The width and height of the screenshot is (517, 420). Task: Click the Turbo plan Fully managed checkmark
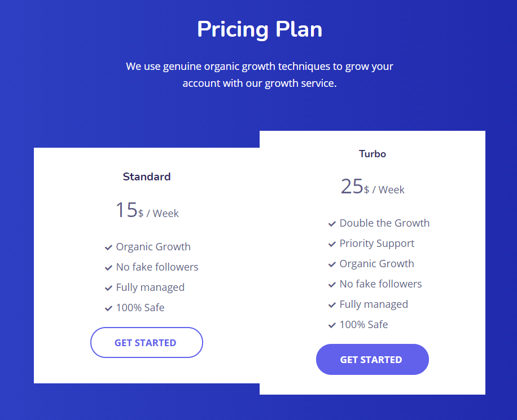[332, 305]
